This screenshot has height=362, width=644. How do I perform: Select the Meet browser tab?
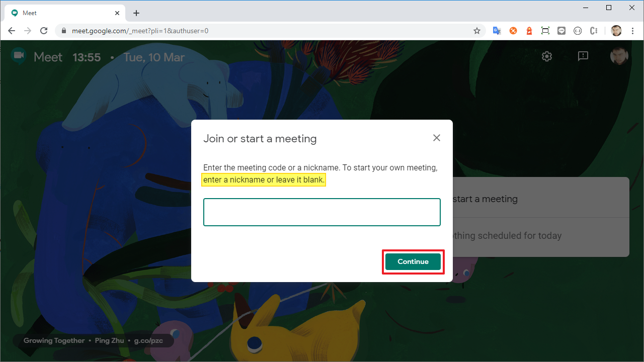65,13
